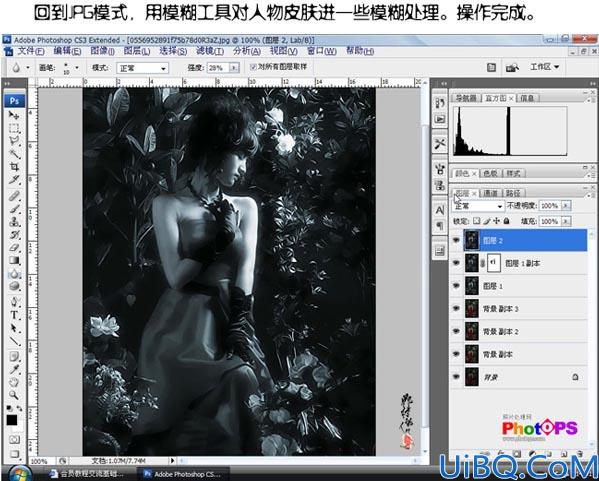Select the Sponge tool

(14, 286)
